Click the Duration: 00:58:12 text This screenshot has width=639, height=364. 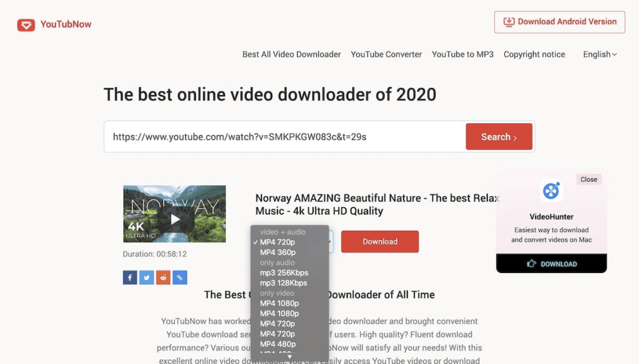[x=155, y=254]
